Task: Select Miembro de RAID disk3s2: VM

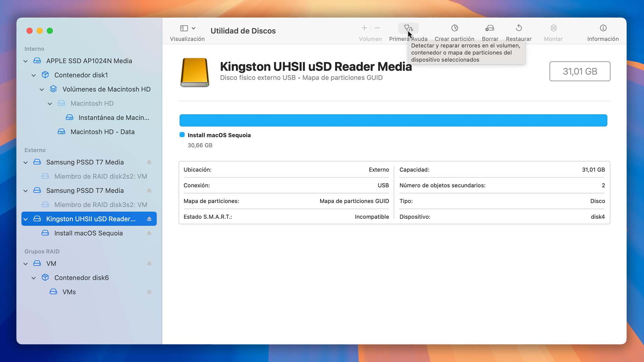Action: tap(89, 205)
